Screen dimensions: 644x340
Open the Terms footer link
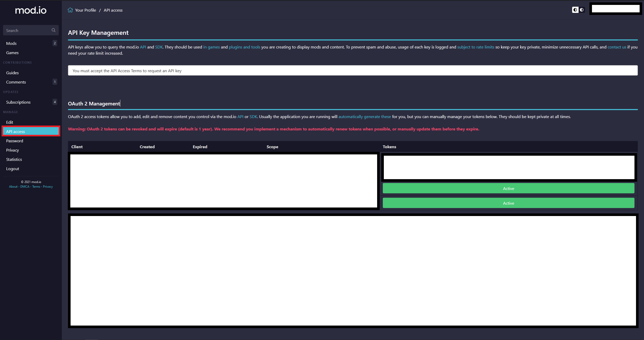(x=36, y=187)
